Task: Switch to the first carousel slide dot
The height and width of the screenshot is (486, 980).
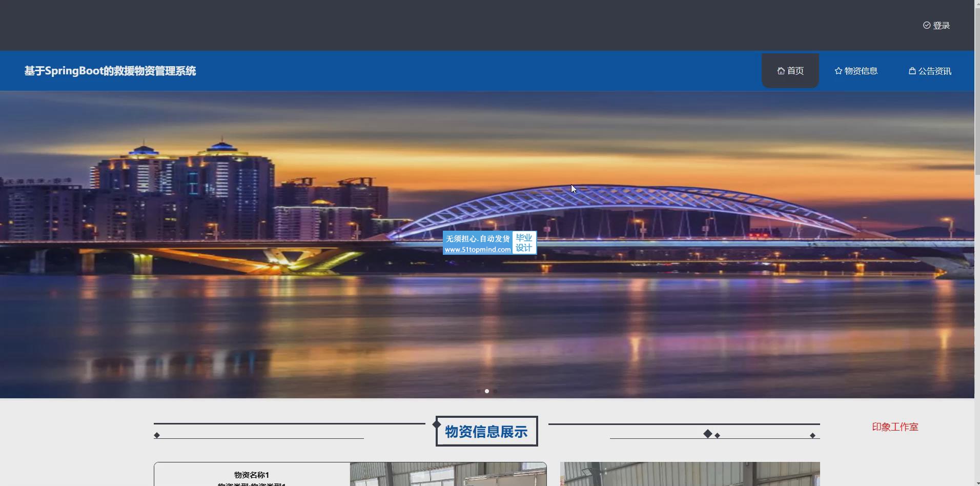Action: point(479,391)
